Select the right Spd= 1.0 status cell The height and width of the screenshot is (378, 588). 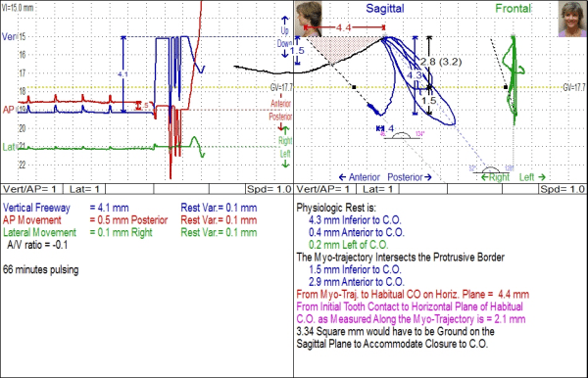563,189
